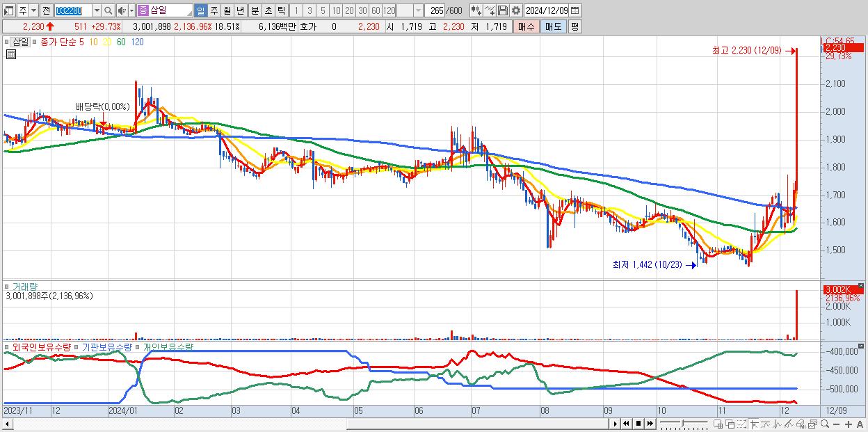Select the 1 interval preset
Image resolution: width=868 pixels, height=432 pixels.
tap(296, 10)
